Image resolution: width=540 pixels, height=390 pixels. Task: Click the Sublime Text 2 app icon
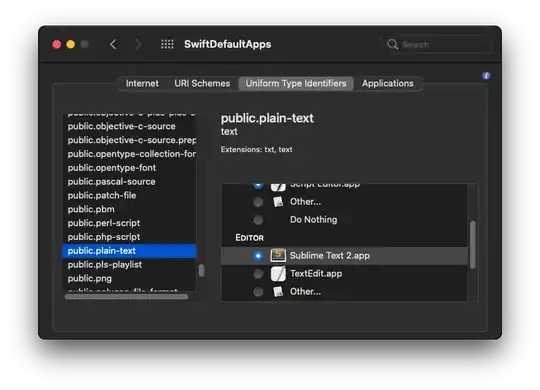coord(278,255)
